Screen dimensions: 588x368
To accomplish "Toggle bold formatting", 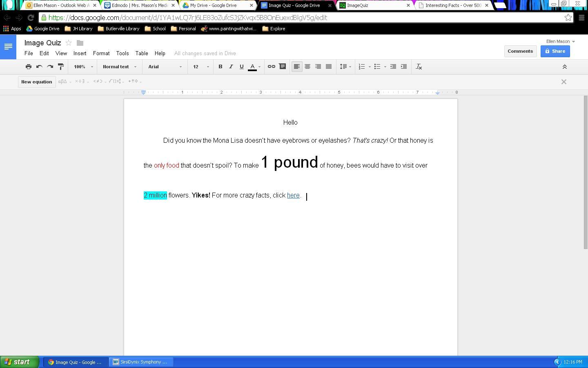I will [220, 67].
